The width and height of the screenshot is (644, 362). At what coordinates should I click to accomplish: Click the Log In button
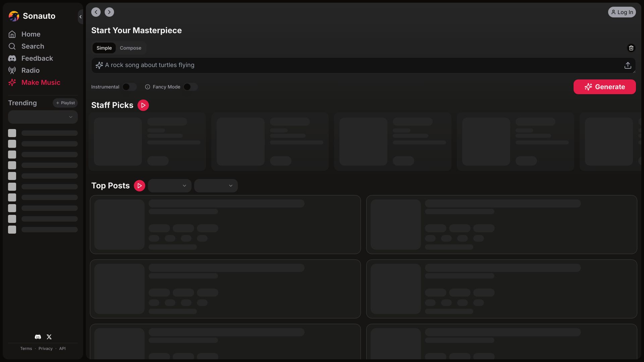(622, 12)
